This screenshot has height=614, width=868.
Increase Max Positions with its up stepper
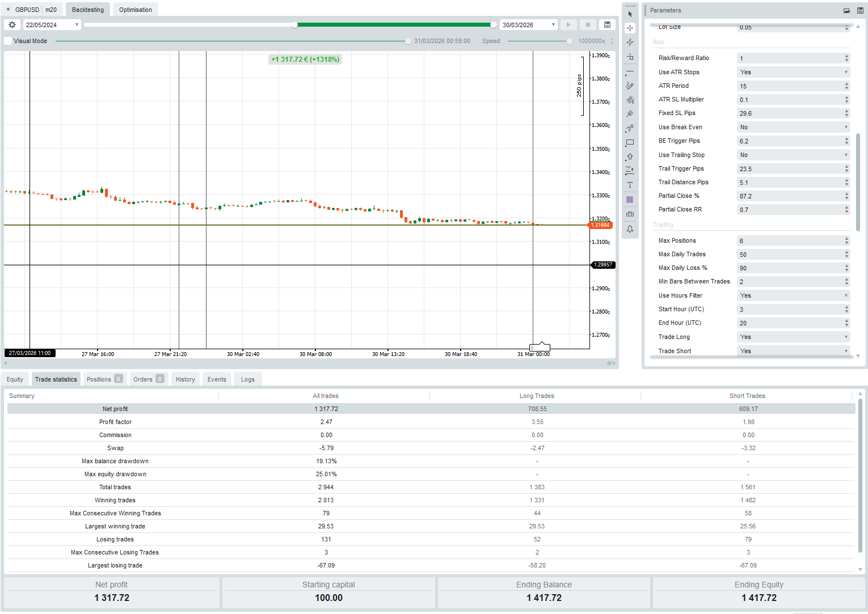[x=846, y=238]
